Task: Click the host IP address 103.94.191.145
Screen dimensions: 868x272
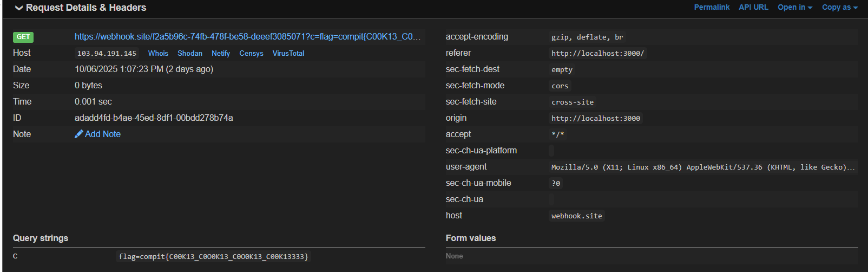Action: pos(107,53)
